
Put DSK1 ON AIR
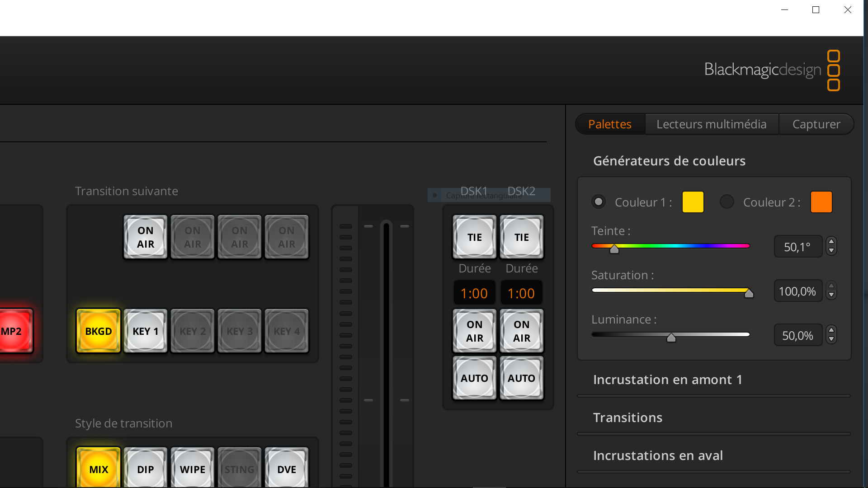[x=475, y=331]
